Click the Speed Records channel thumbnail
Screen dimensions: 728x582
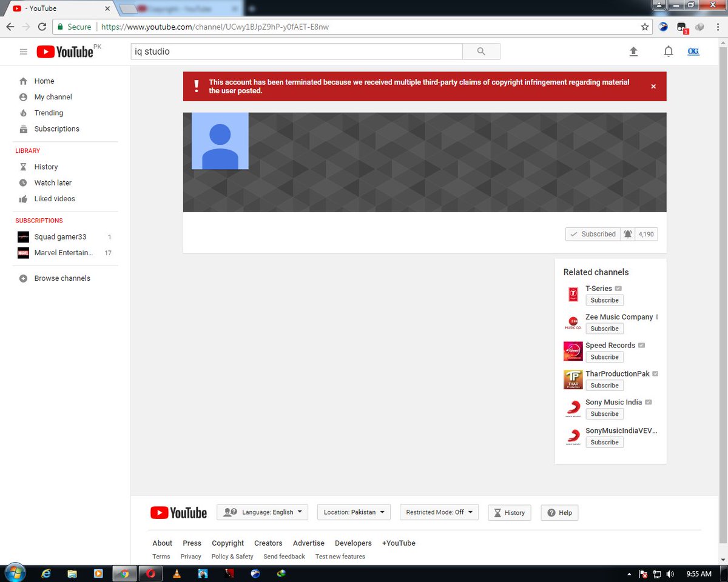pyautogui.click(x=573, y=351)
